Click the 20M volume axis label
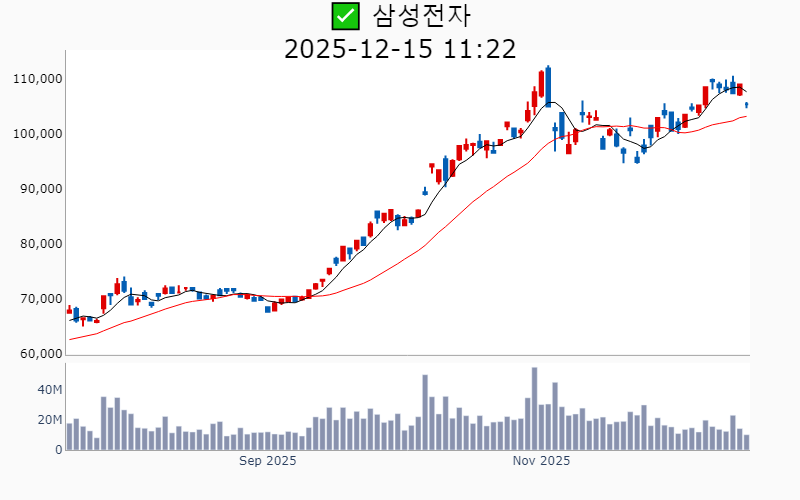 pos(50,420)
